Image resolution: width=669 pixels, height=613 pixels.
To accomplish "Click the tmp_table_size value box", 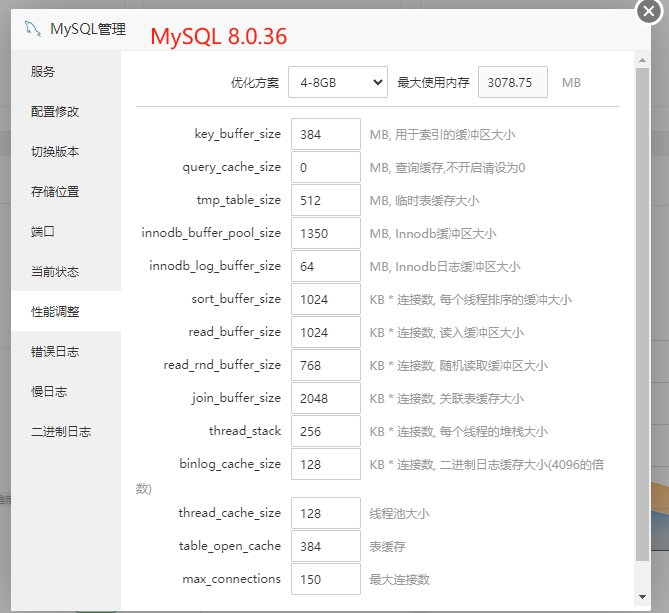I will (x=326, y=200).
